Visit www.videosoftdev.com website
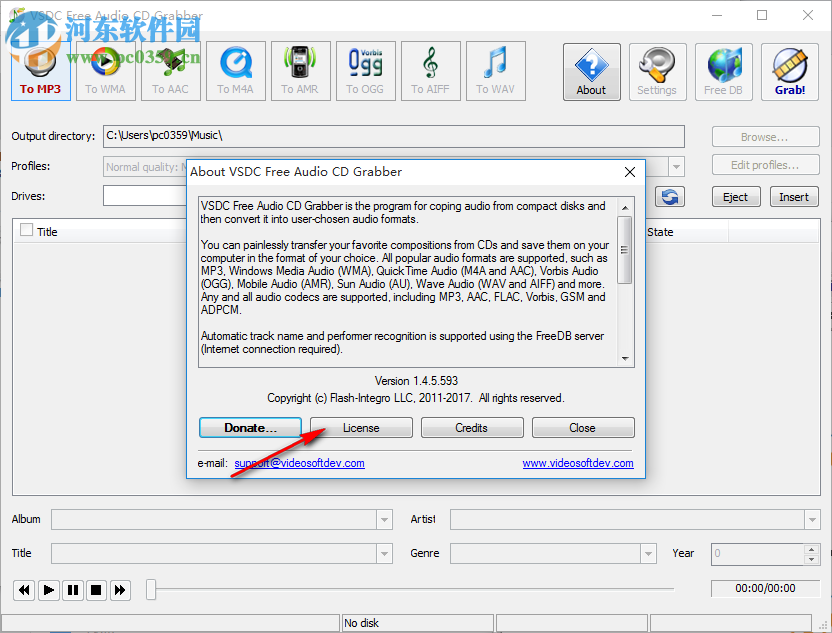Screen dimensions: 832x633 click(577, 463)
